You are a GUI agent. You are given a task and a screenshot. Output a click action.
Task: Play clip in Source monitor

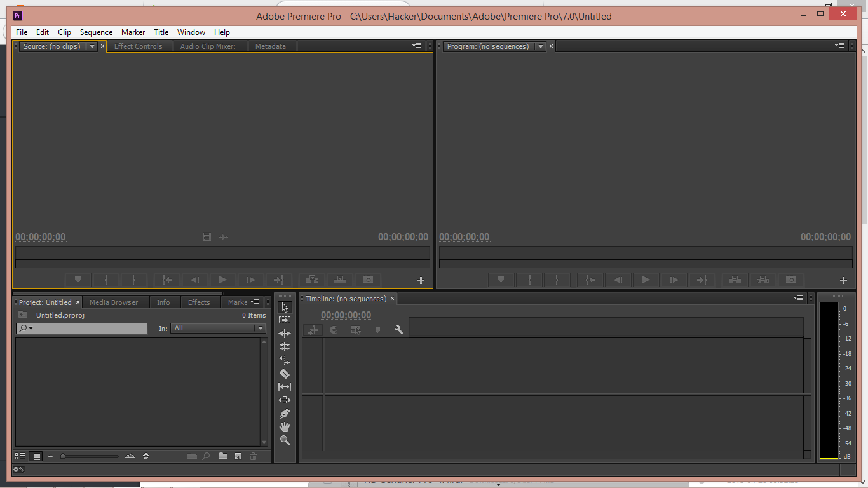tap(222, 280)
